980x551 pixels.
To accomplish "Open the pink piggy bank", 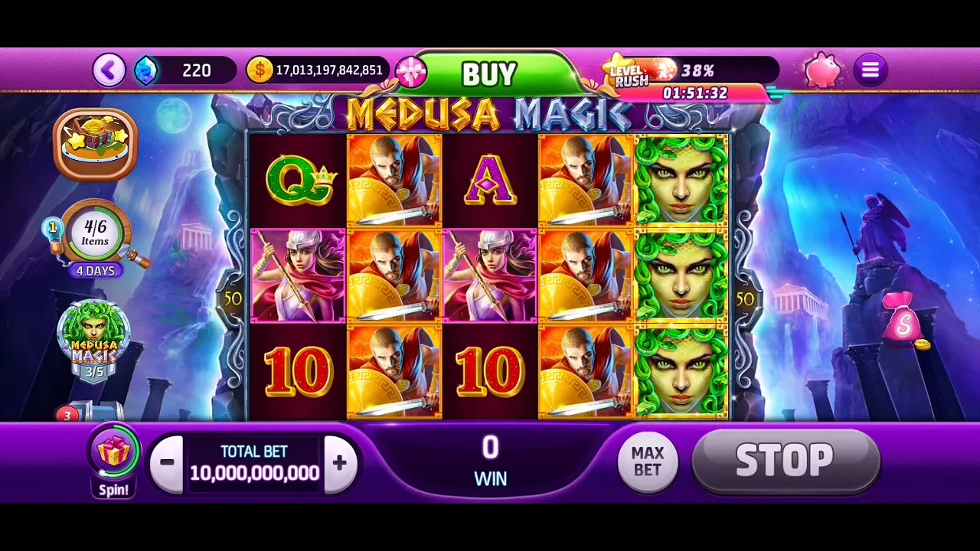I will [822, 70].
